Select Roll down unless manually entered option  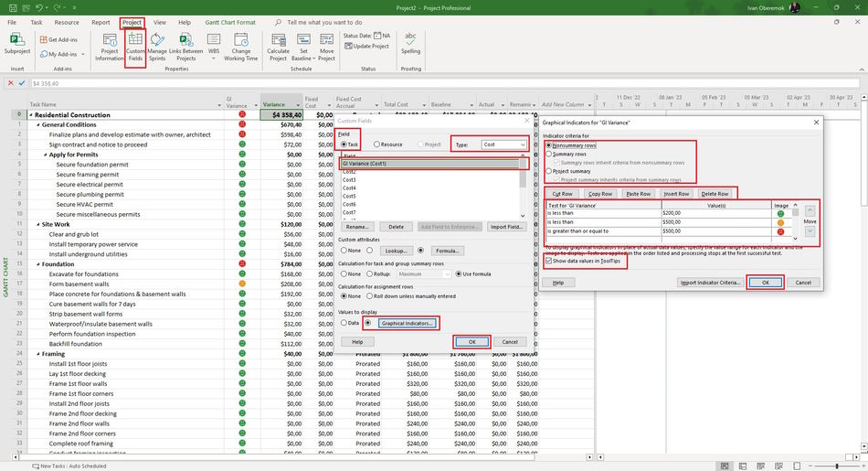tap(369, 296)
